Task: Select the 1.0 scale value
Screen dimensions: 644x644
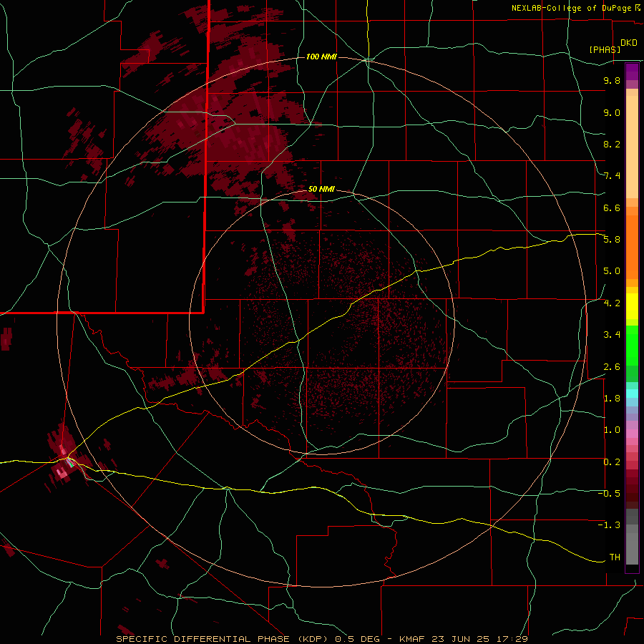Action: 612,430
